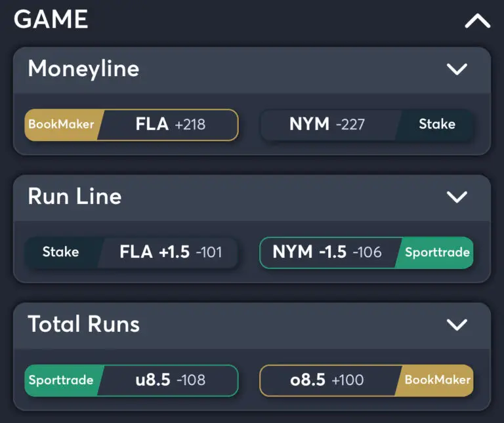
Task: Click the Stake label beside NYM -227
Action: point(437,125)
